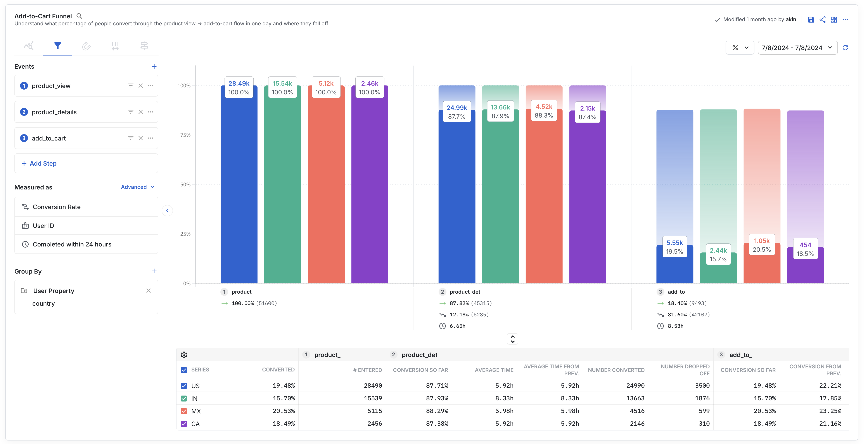This screenshot has width=868, height=444.
Task: Click the 28490 entered value for US
Action: (373, 386)
